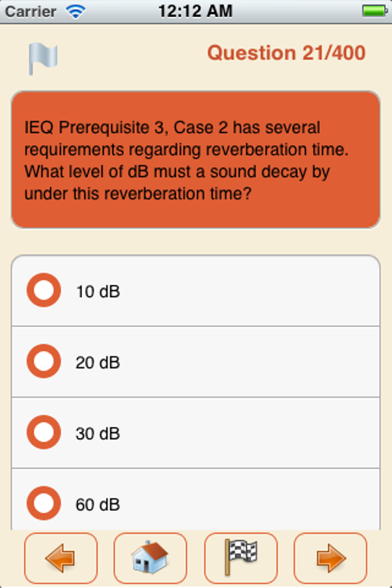Select the 20 dB radio button
The image size is (392, 588).
tap(43, 361)
